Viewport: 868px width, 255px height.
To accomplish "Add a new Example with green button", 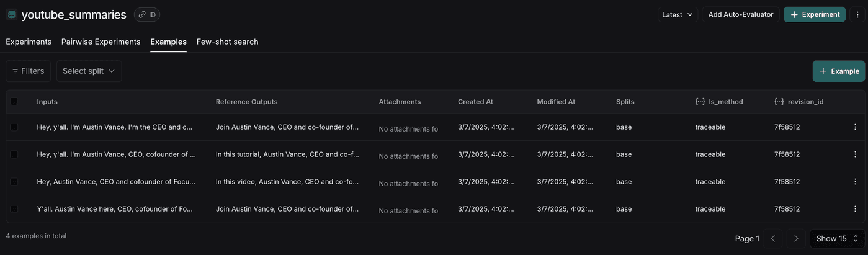I will 839,71.
